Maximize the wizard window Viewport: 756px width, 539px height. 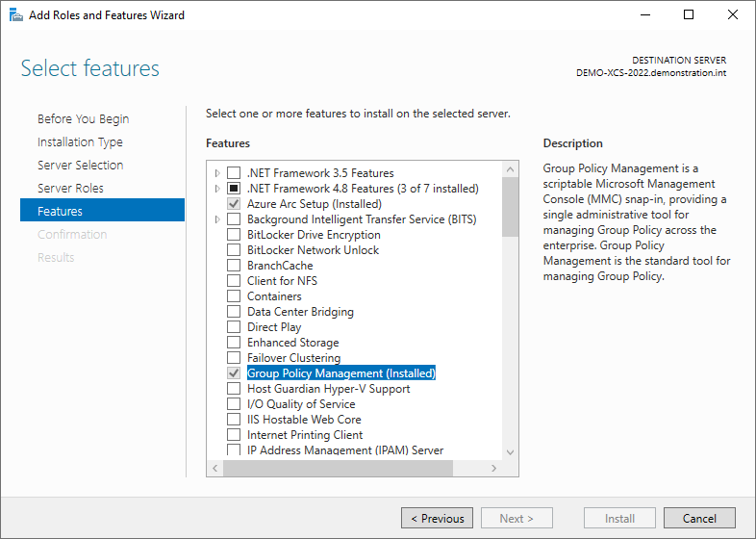coord(689,15)
